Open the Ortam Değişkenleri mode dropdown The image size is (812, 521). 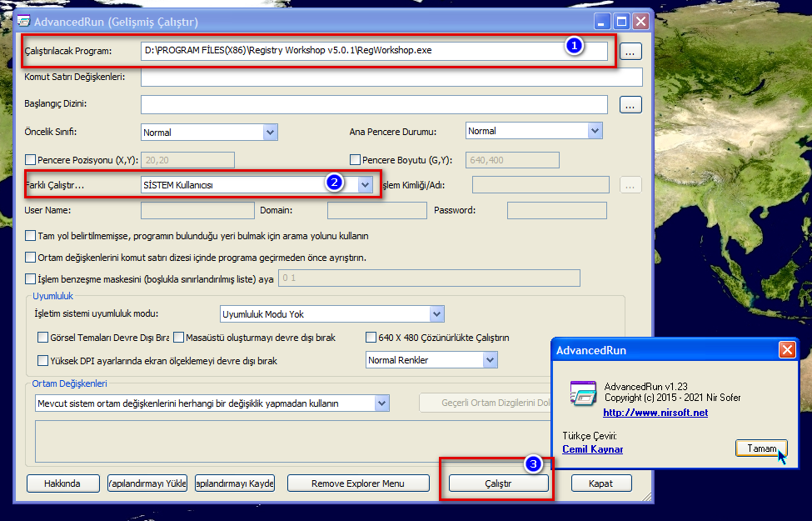click(381, 403)
